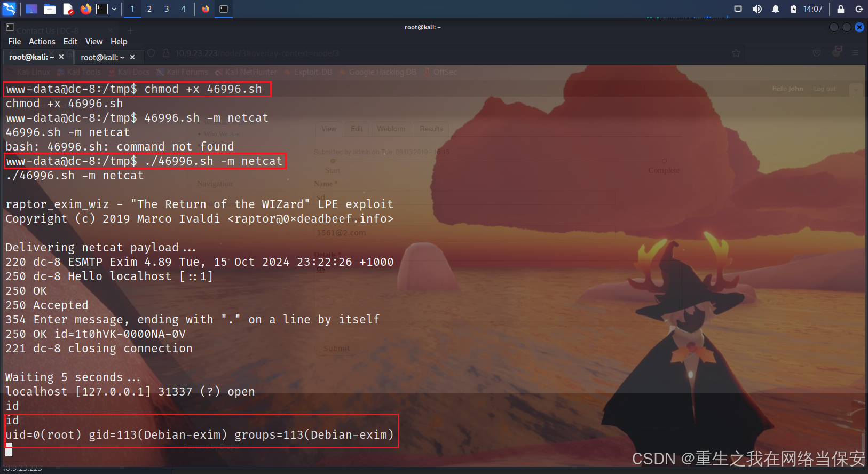Expand the terminal launcher dropdown arrow
The image size is (868, 474).
114,9
